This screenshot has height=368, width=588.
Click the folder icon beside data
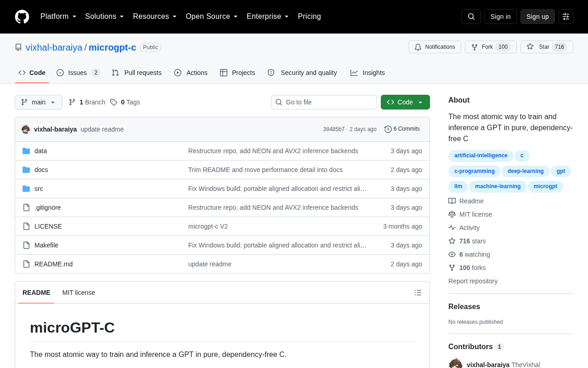[26, 151]
